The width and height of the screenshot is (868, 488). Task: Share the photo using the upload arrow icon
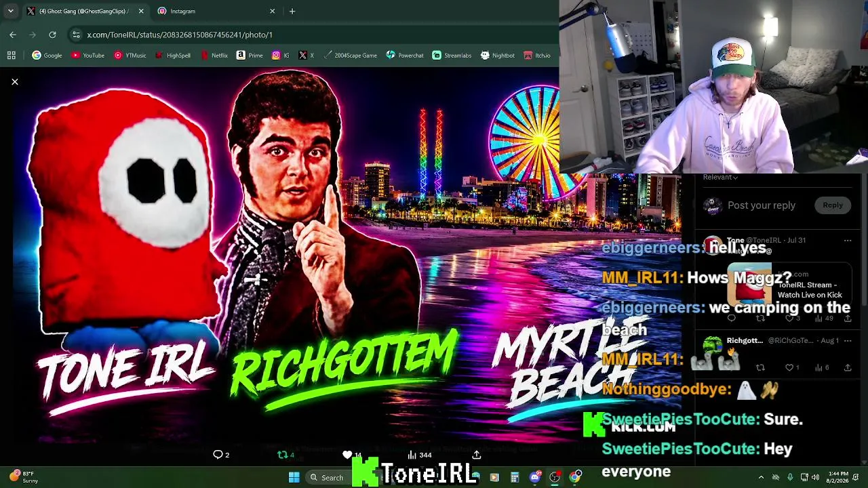[477, 455]
